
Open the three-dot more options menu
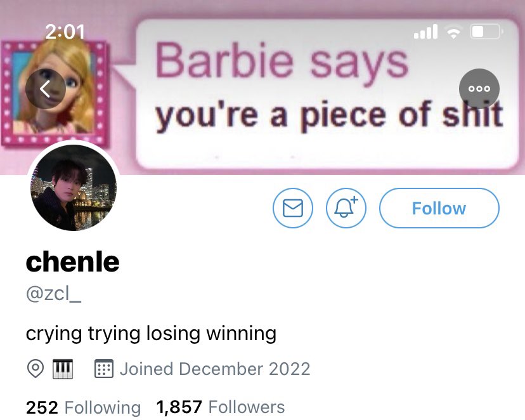[479, 89]
